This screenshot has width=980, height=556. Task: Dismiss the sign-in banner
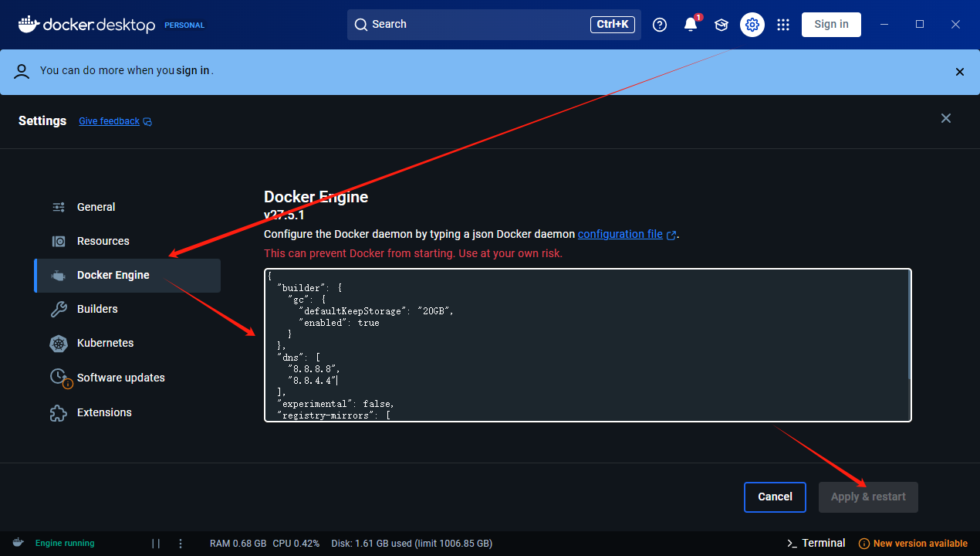(x=960, y=72)
